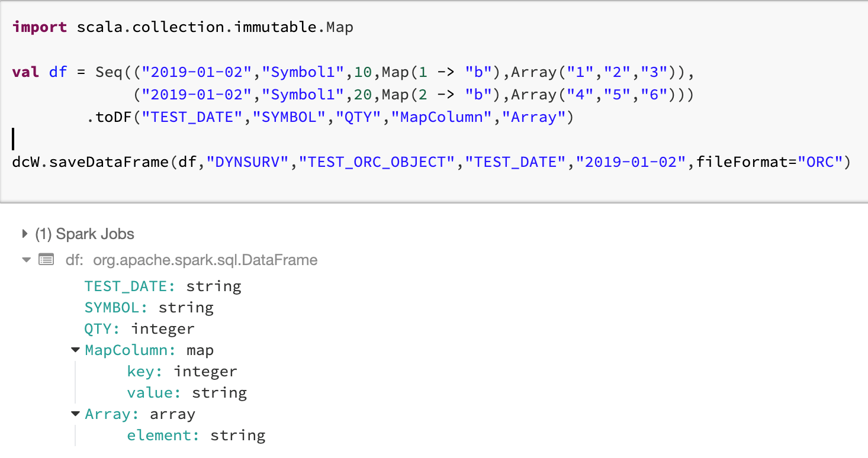The width and height of the screenshot is (868, 458).
Task: Click the fileFormat="ORC" argument
Action: [x=769, y=162]
